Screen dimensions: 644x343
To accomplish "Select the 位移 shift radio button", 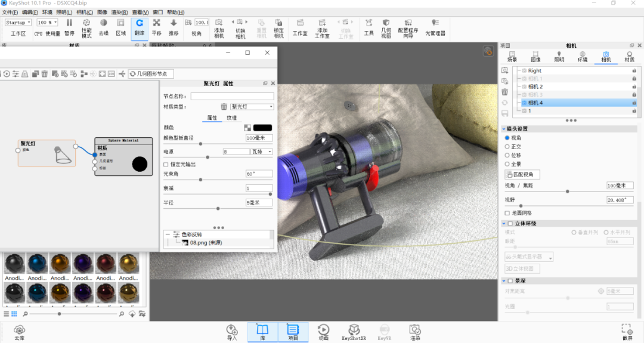I will point(507,155).
